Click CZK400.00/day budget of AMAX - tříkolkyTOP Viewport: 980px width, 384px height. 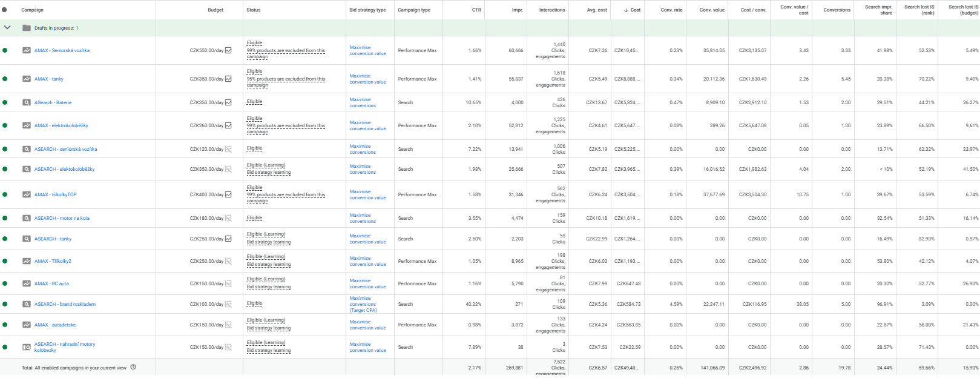click(206, 194)
